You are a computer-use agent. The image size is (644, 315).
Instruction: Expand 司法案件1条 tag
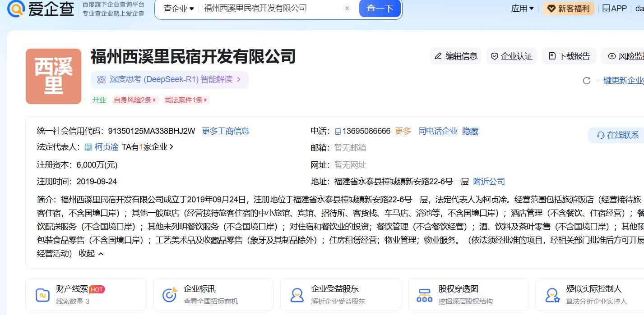(186, 100)
